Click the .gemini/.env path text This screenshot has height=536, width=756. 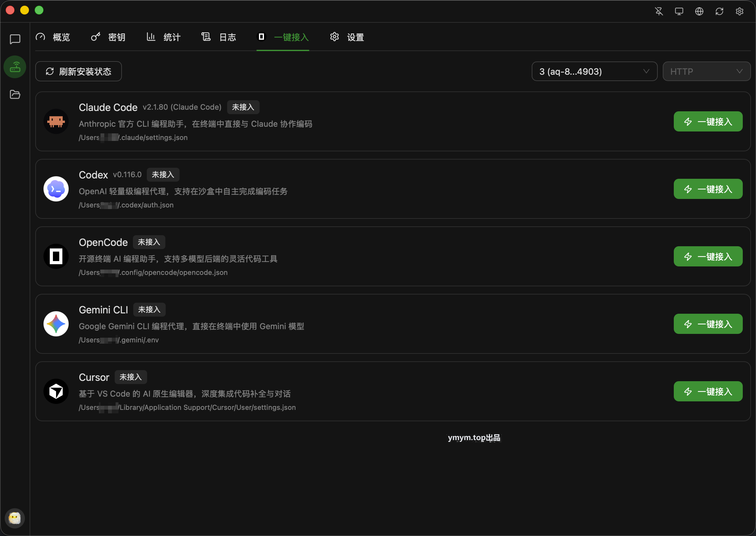point(119,340)
